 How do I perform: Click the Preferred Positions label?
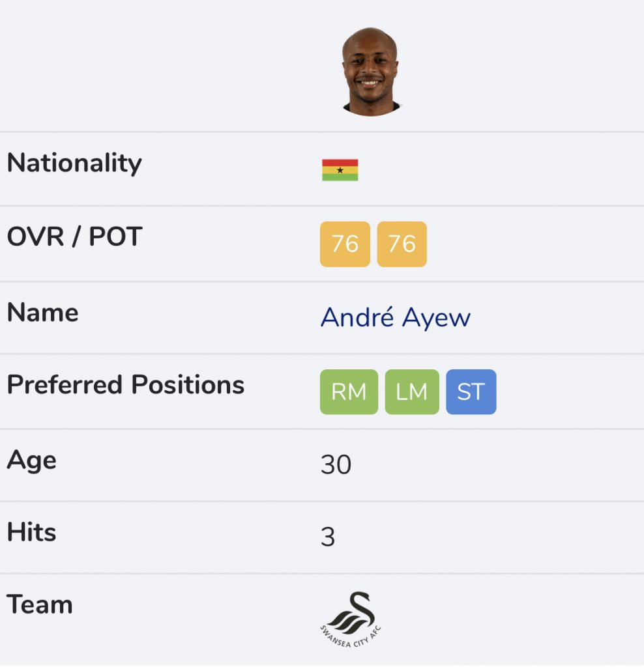click(x=126, y=386)
